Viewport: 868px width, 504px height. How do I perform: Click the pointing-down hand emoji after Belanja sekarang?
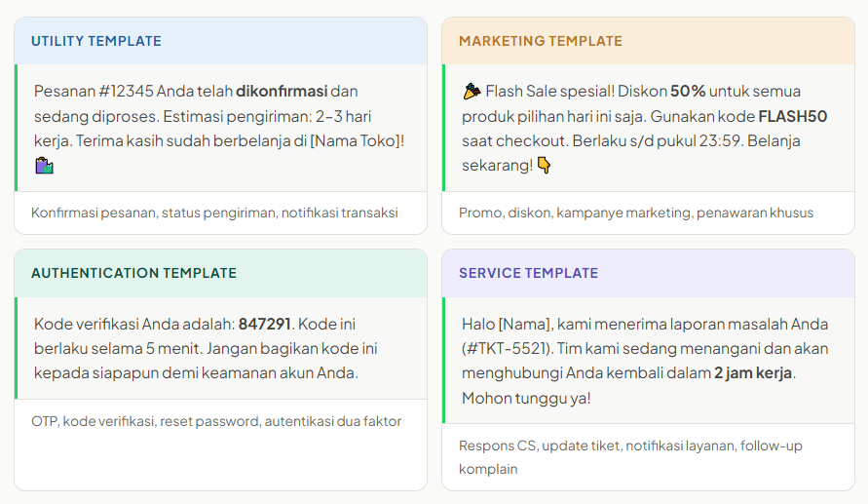[x=544, y=166]
